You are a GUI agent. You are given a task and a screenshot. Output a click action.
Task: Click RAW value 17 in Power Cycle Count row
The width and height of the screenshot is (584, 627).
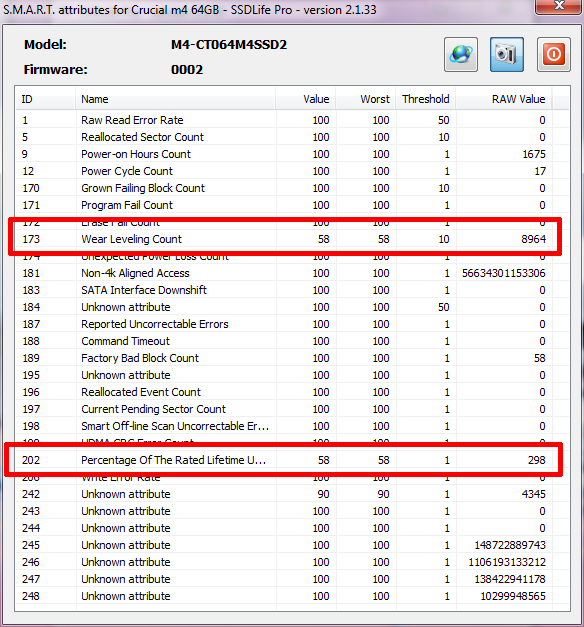(x=540, y=171)
